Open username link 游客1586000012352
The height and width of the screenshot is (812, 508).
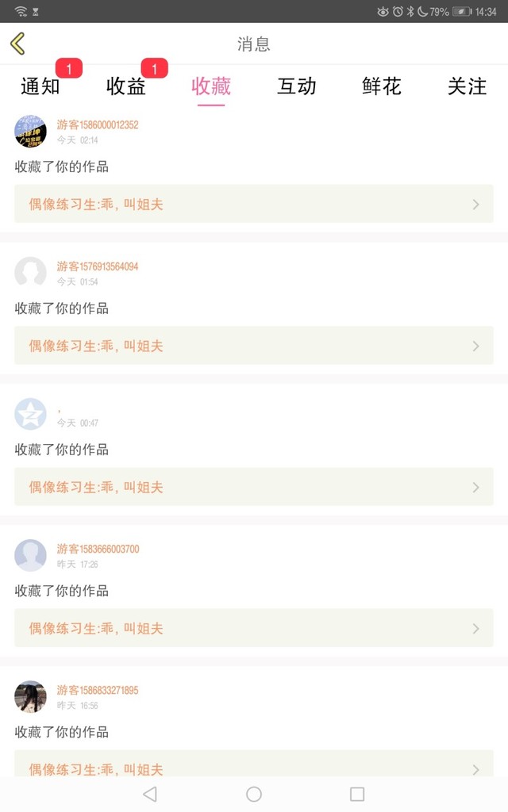click(x=98, y=124)
